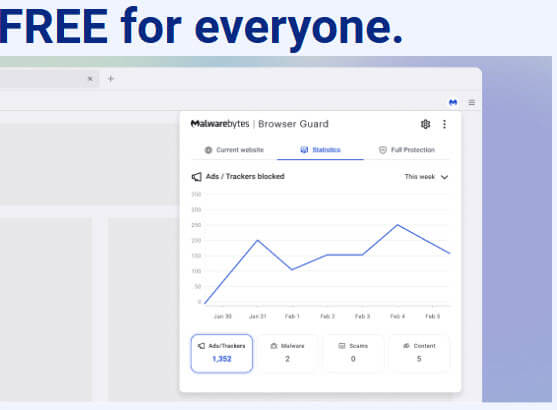Expand the This week dropdown

pyautogui.click(x=426, y=177)
